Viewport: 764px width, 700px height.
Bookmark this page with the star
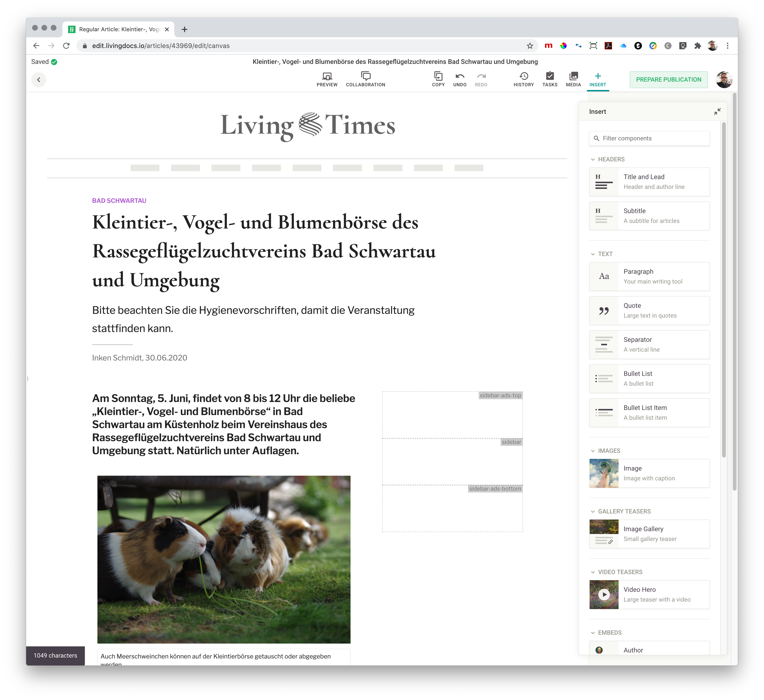[x=530, y=46]
